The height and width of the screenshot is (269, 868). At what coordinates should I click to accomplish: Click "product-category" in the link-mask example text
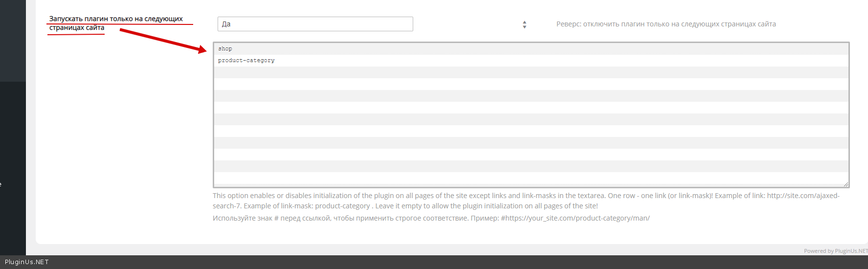click(342, 206)
